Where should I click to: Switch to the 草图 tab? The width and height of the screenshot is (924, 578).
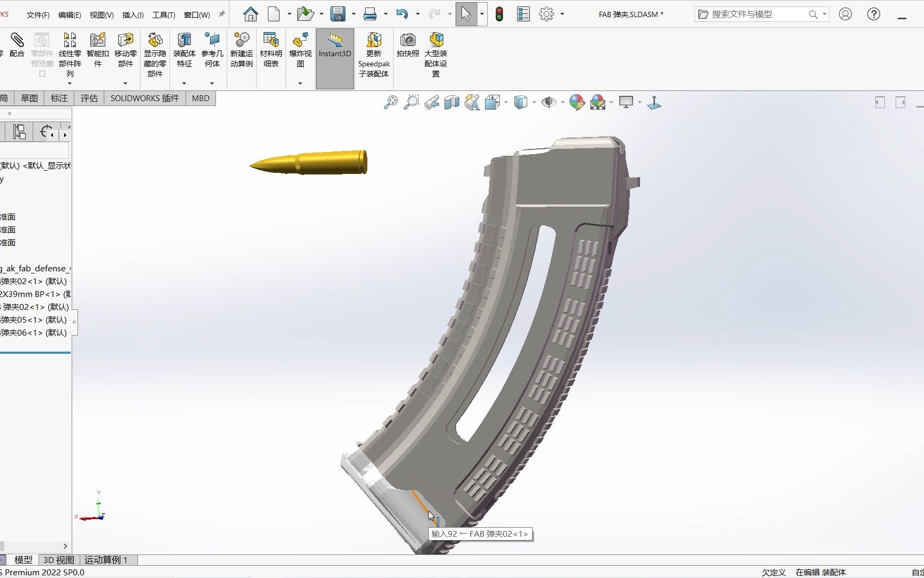pos(29,98)
